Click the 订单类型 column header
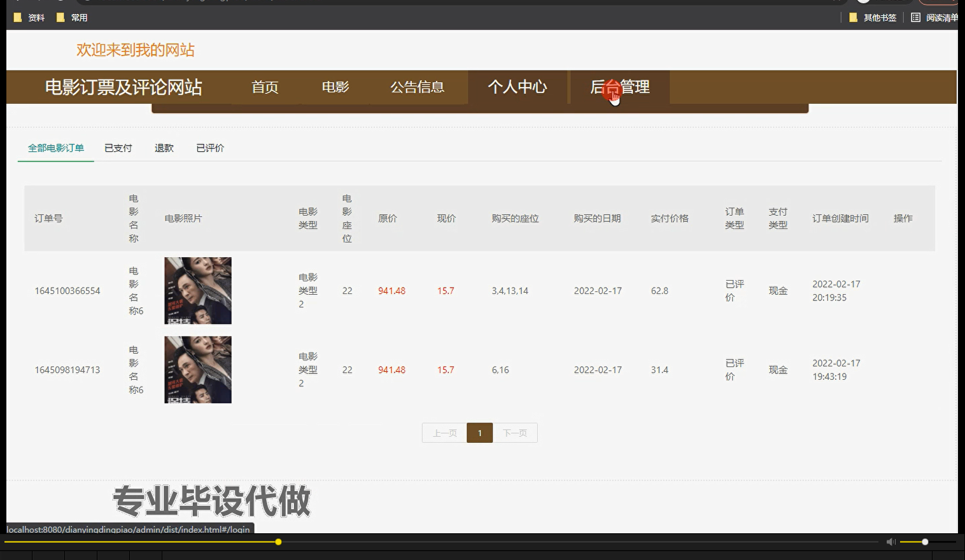Screen dimensions: 965x560 point(735,218)
